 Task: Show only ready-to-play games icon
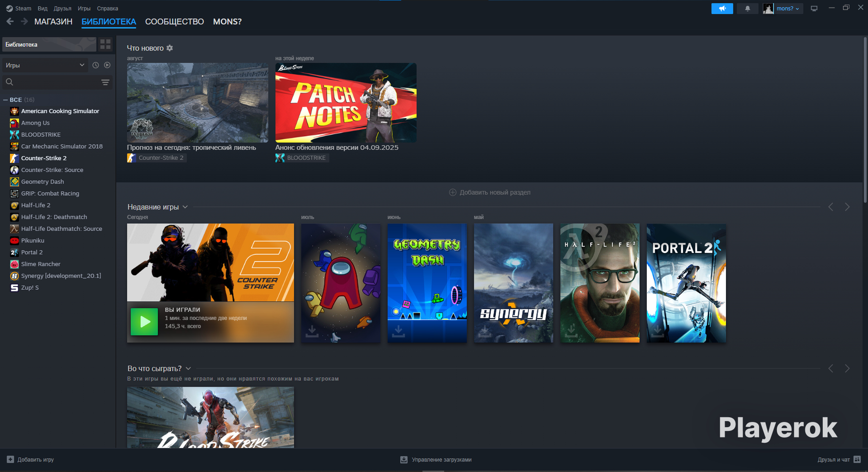point(108,65)
